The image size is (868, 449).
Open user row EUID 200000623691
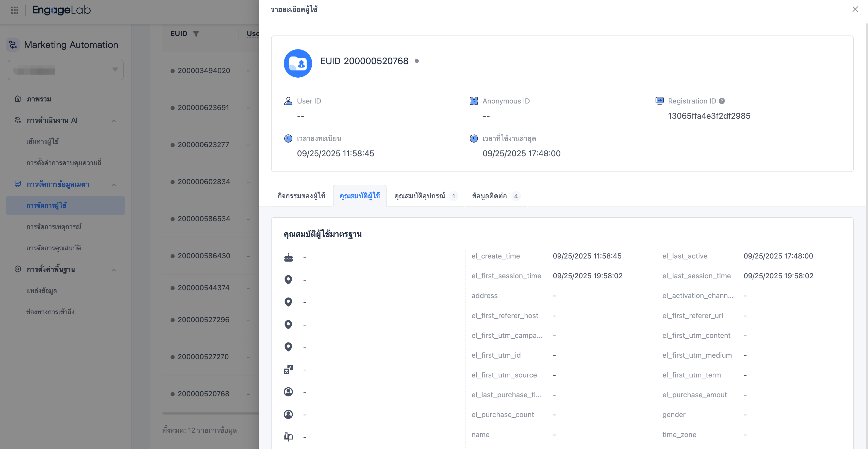click(x=203, y=108)
